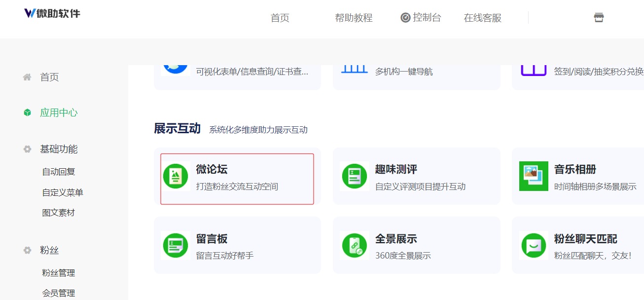Click the store icon in header

click(599, 18)
